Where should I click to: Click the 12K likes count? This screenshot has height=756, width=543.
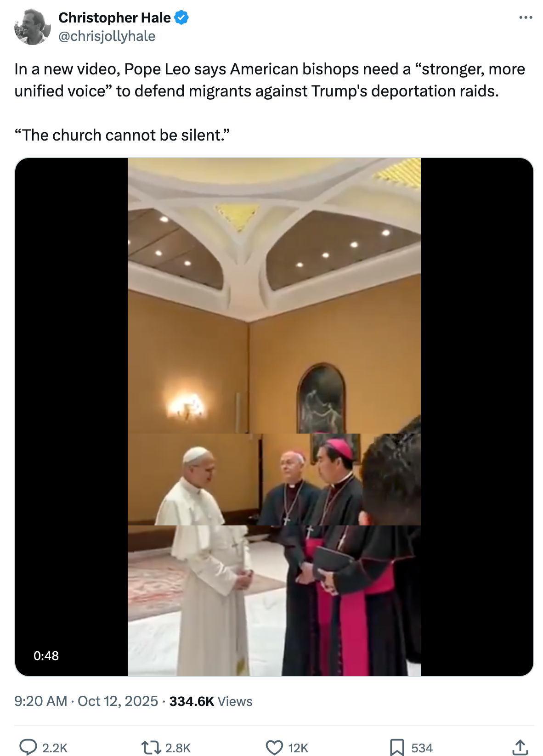tap(298, 748)
